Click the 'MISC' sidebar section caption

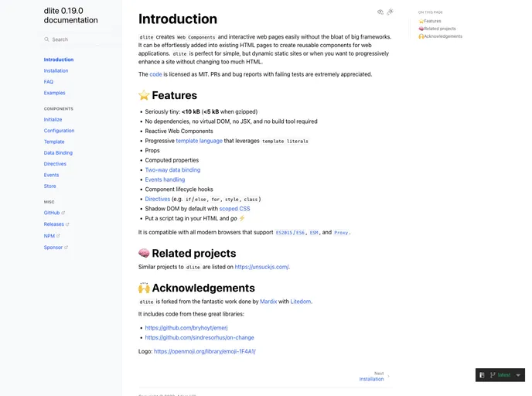point(49,202)
